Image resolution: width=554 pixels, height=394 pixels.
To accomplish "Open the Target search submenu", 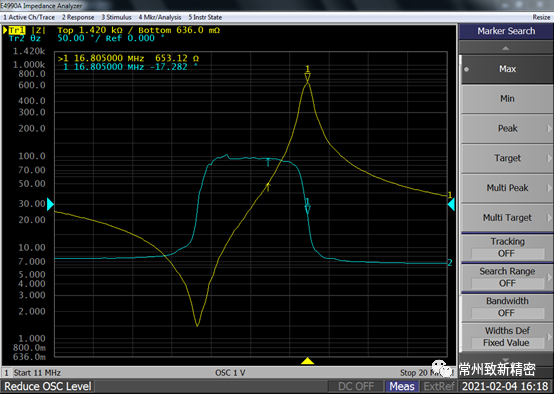I will coord(507,158).
